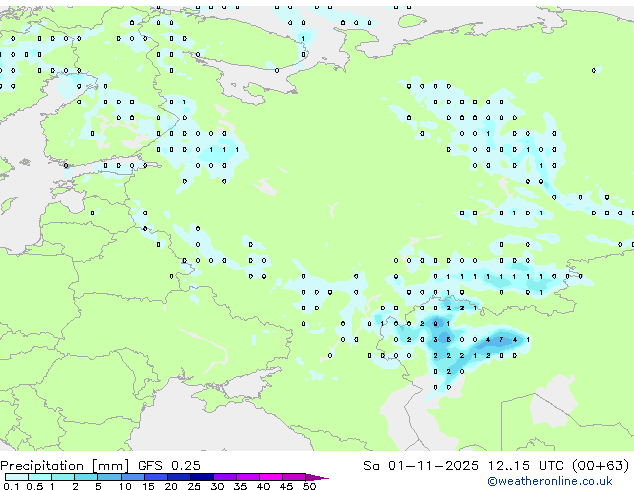Click the '40' legend scale label
The height and width of the screenshot is (490, 634).
[263, 486]
